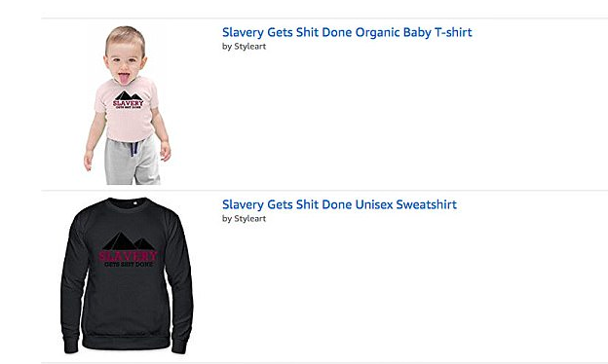Click the sweatshirt's left sleeve cuff
Viewport: 608px width, 364px height.
[x=71, y=344]
